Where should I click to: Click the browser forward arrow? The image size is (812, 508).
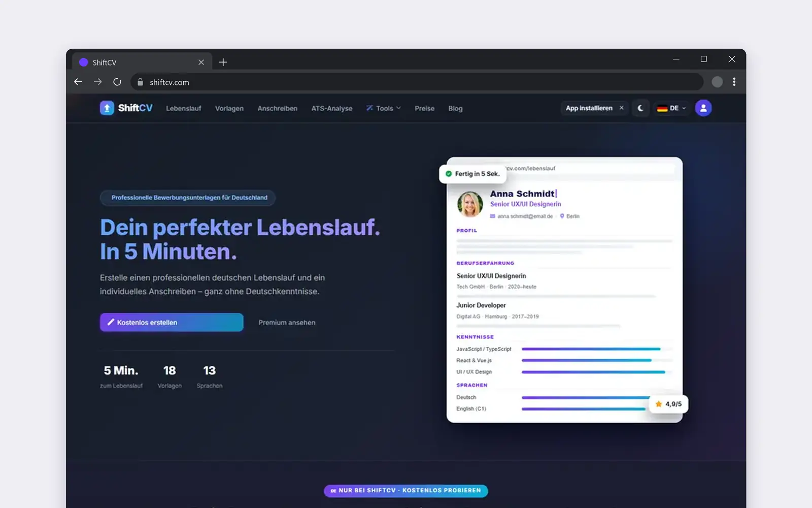pyautogui.click(x=97, y=82)
